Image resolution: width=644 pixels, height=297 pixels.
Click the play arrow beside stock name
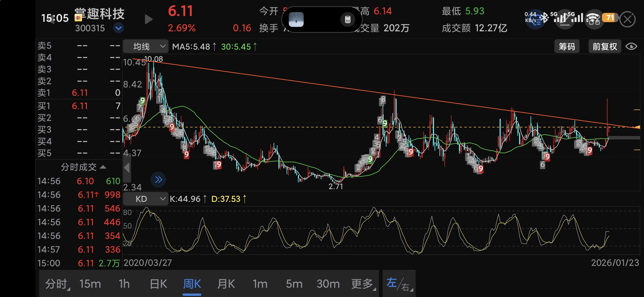(x=148, y=19)
